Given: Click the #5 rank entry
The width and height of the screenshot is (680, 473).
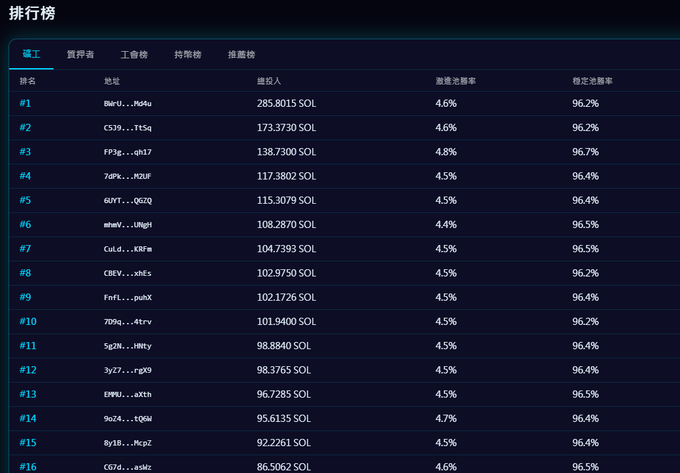Looking at the screenshot, I should [25, 200].
